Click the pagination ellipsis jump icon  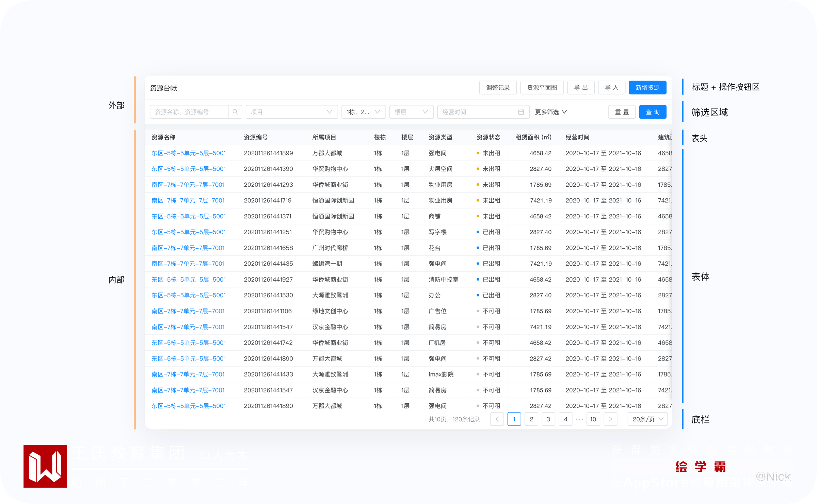[x=579, y=419]
